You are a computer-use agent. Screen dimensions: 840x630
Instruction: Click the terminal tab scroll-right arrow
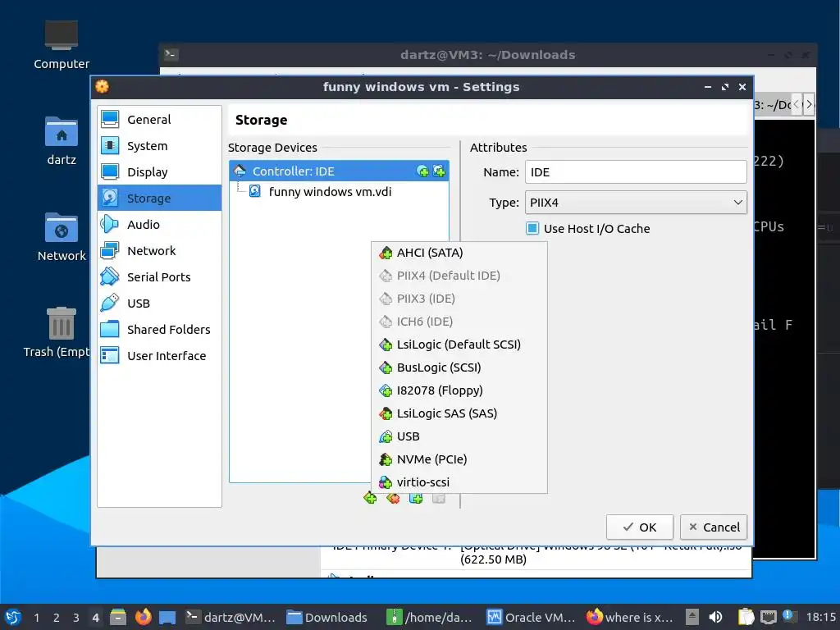coord(809,104)
